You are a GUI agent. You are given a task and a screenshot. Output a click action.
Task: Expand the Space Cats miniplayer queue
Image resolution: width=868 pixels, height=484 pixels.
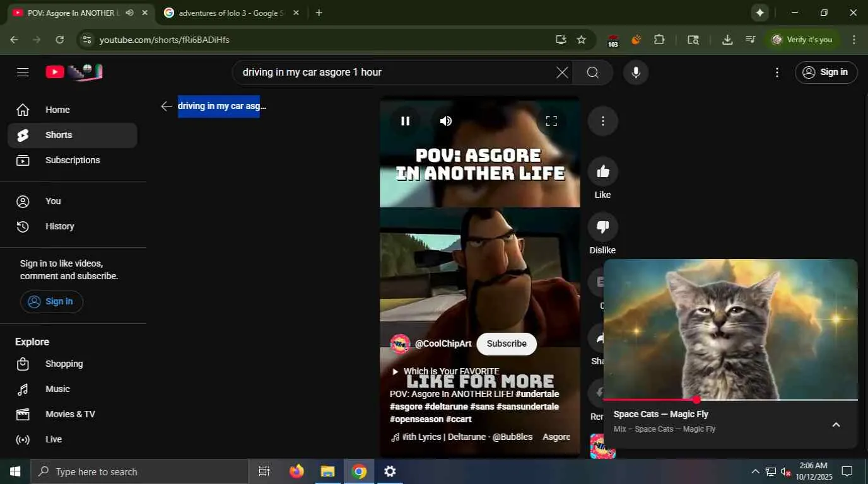tap(836, 425)
